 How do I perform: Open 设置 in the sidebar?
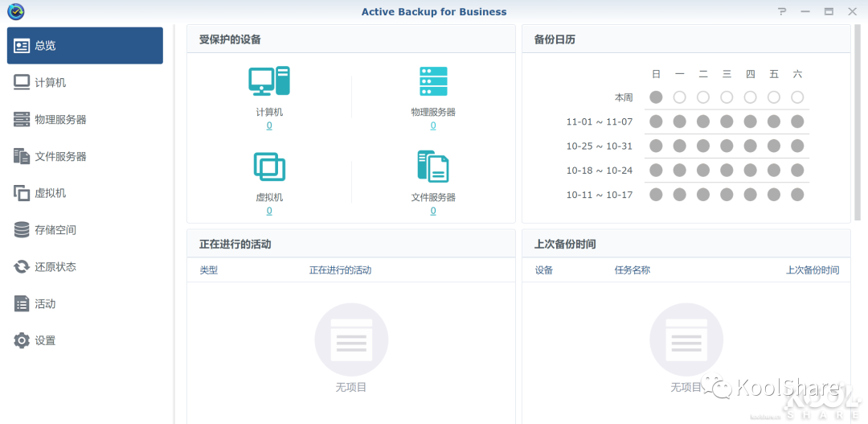(x=84, y=340)
